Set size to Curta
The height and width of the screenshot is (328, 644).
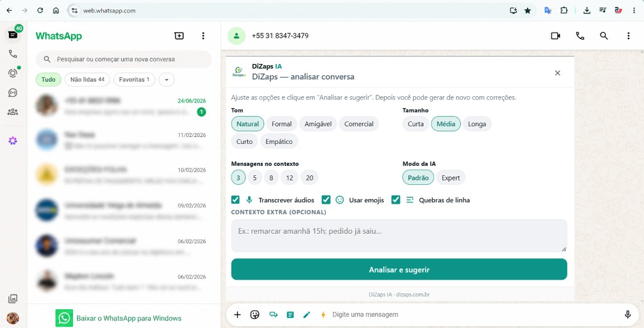[x=416, y=124]
